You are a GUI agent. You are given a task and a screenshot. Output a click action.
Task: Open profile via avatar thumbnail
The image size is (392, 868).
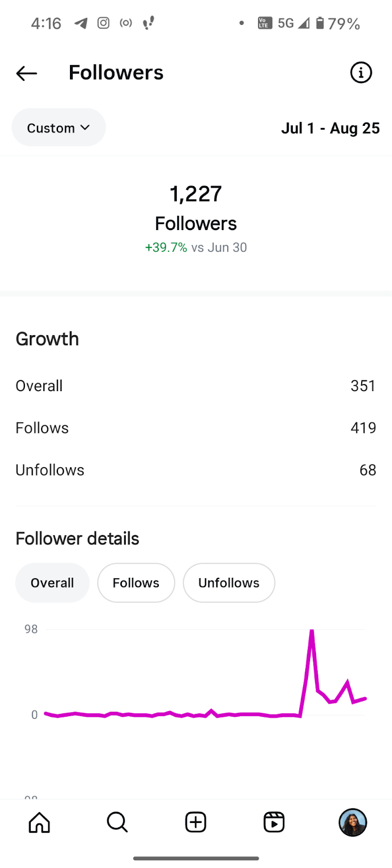pyautogui.click(x=352, y=822)
